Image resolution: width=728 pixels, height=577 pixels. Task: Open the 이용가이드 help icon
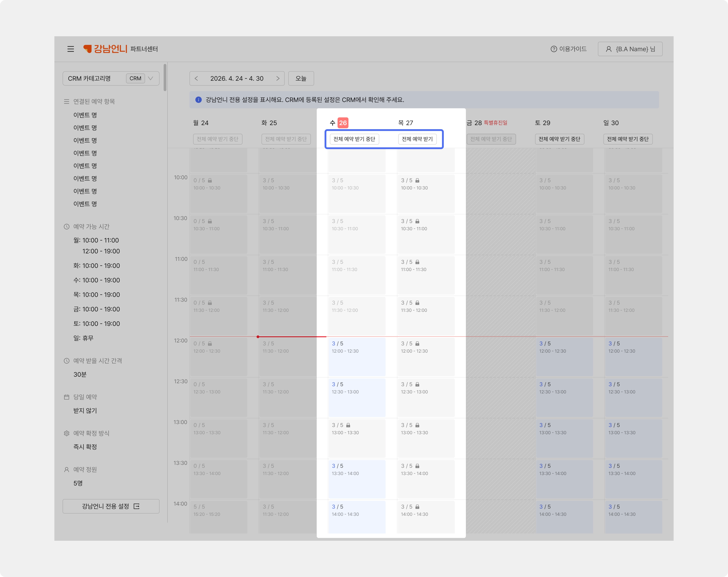click(553, 49)
